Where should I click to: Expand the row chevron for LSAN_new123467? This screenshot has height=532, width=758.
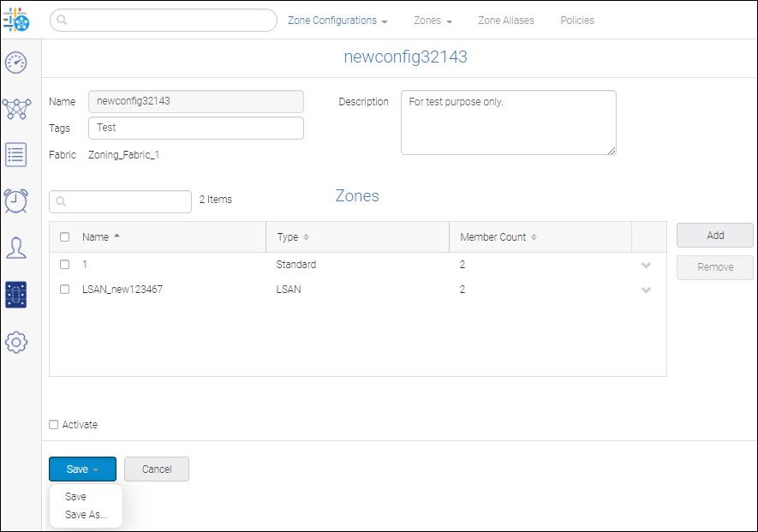[x=646, y=290]
